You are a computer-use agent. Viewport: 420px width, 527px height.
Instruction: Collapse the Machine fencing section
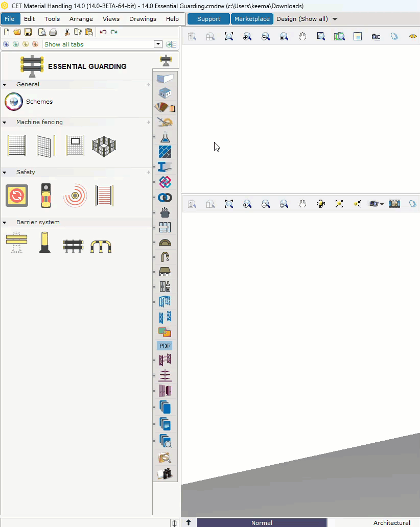(5, 123)
